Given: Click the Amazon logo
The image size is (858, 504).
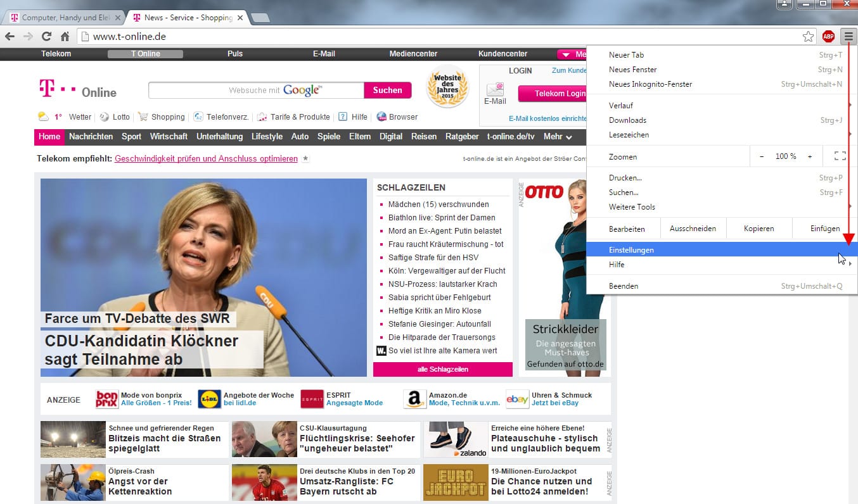Looking at the screenshot, I should [414, 399].
